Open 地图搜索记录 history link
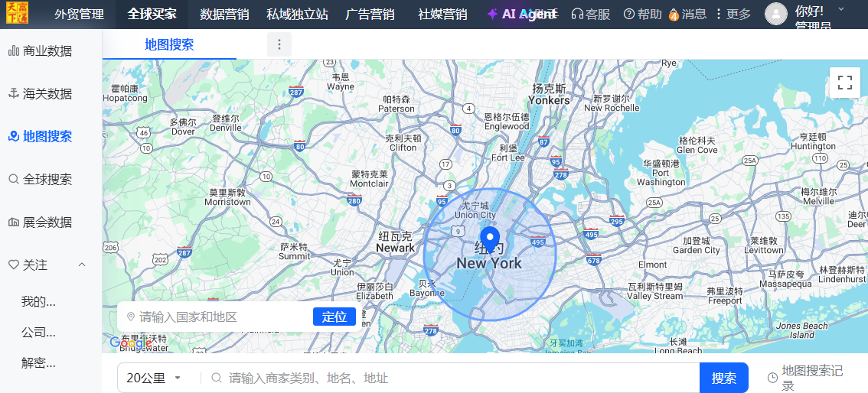868x393 pixels. click(x=806, y=378)
